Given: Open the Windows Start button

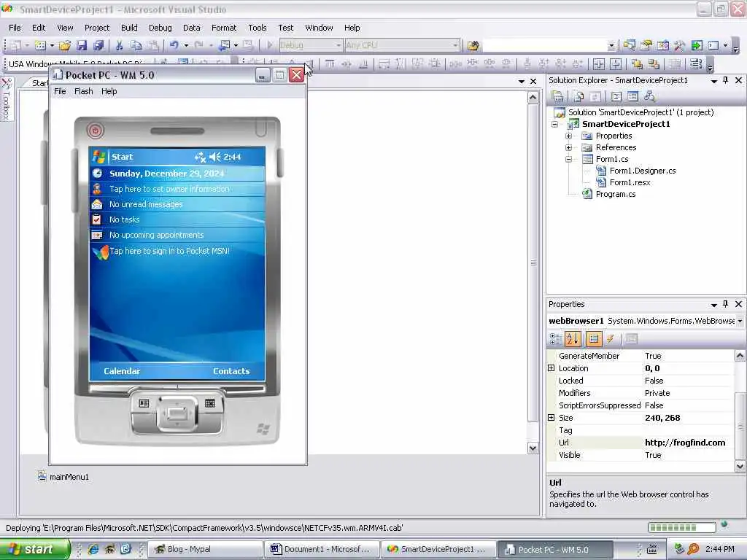Looking at the screenshot, I should (x=35, y=550).
